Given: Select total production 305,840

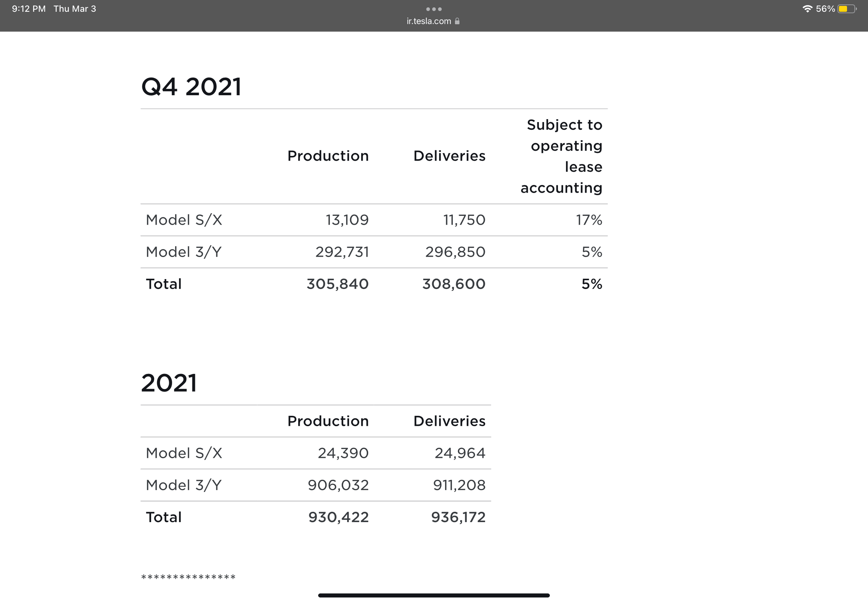Looking at the screenshot, I should (x=337, y=284).
